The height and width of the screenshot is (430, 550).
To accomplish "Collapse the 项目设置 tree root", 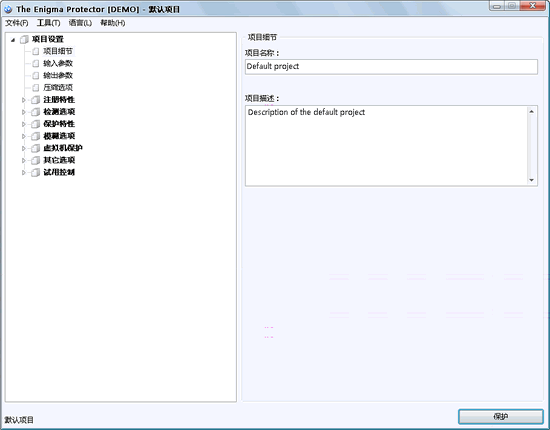I will pos(13,40).
